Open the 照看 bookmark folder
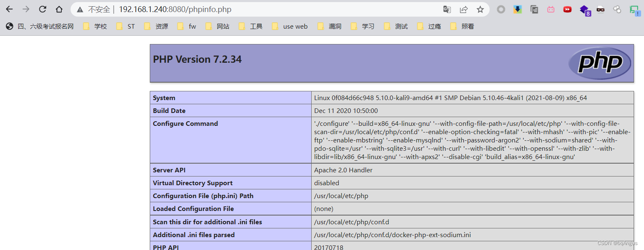 click(x=462, y=26)
